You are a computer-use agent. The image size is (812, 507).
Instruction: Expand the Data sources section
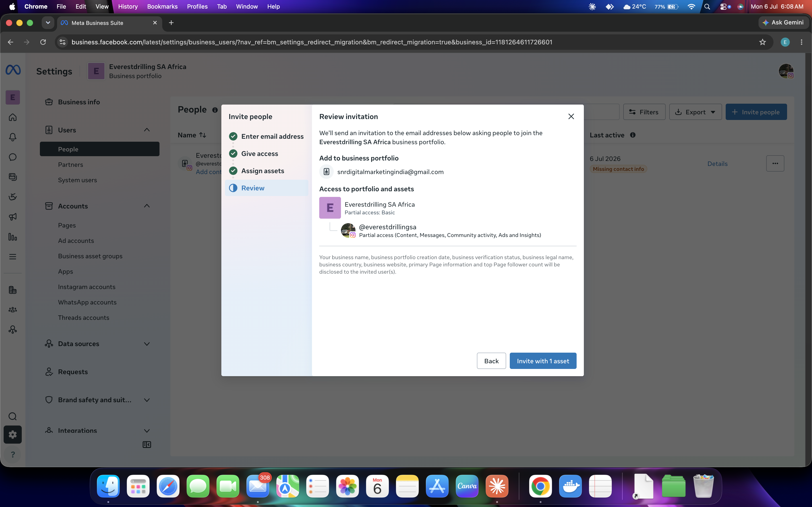(x=147, y=344)
